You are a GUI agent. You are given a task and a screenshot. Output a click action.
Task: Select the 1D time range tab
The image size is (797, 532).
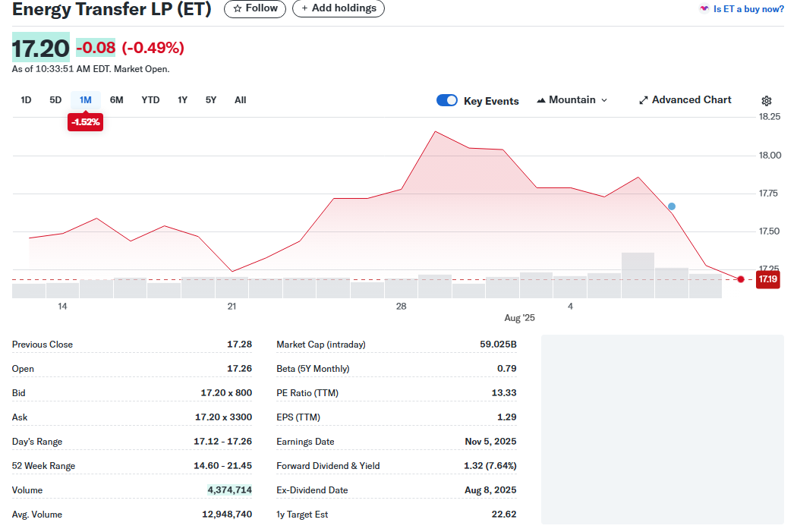click(26, 100)
